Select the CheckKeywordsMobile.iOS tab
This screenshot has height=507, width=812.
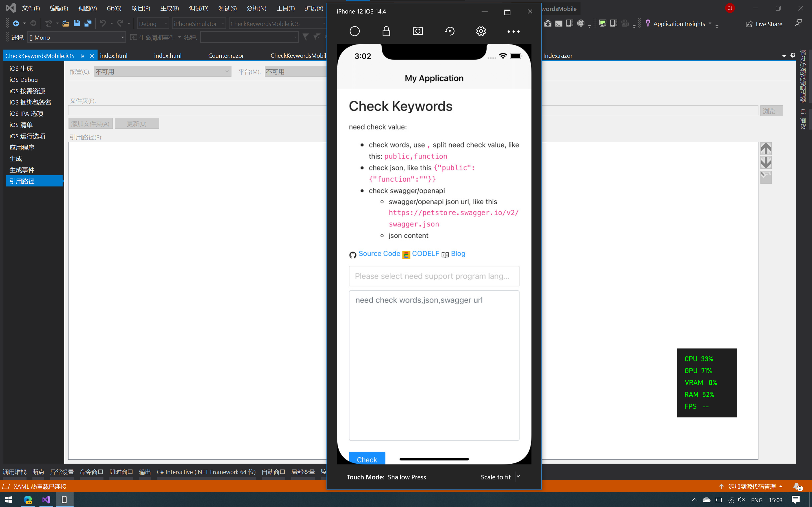(40, 55)
